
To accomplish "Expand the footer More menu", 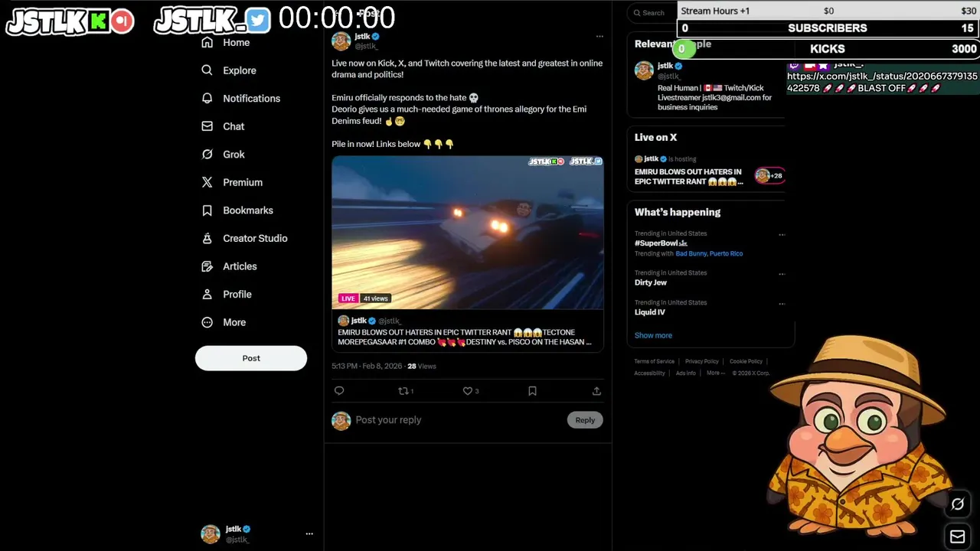I will pyautogui.click(x=715, y=373).
